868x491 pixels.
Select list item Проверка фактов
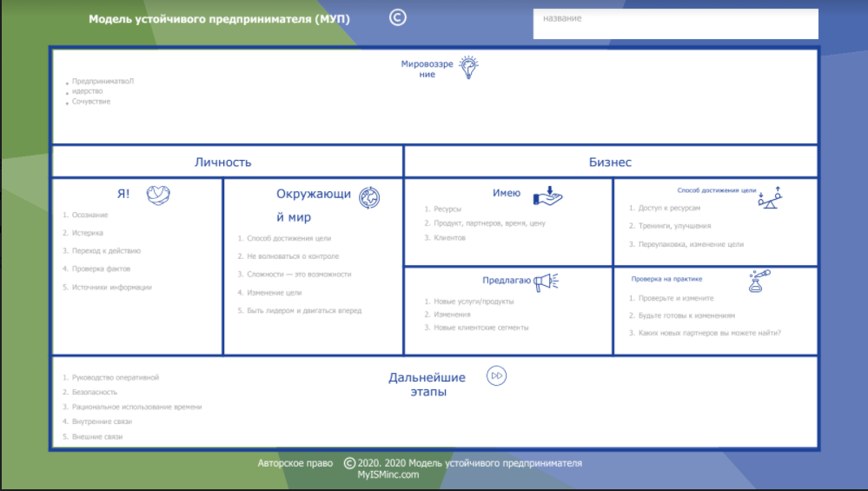(x=101, y=269)
